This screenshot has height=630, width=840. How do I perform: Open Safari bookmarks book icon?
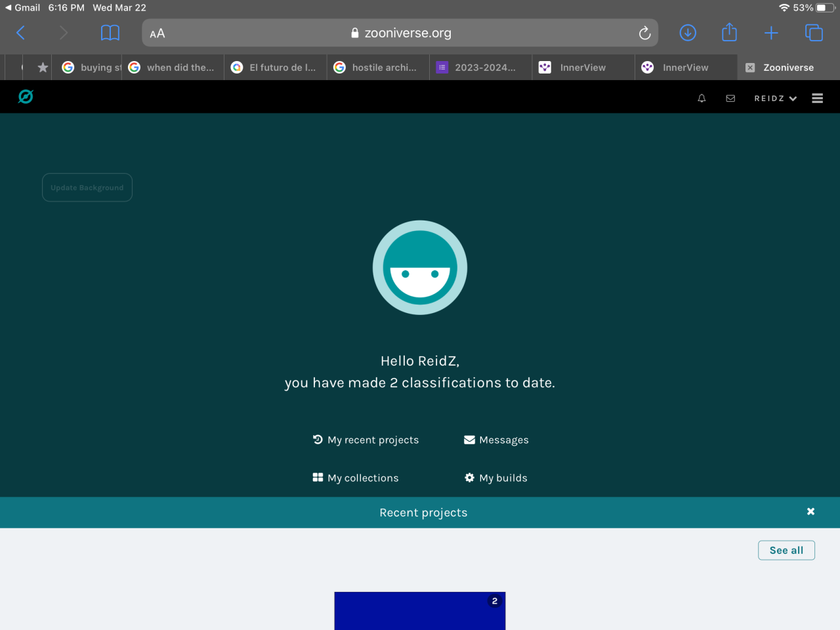(x=110, y=33)
